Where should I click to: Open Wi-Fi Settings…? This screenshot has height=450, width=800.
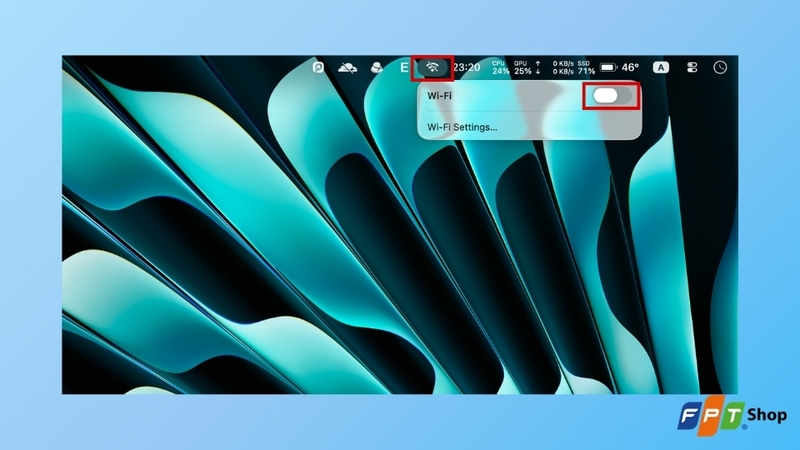[462, 127]
